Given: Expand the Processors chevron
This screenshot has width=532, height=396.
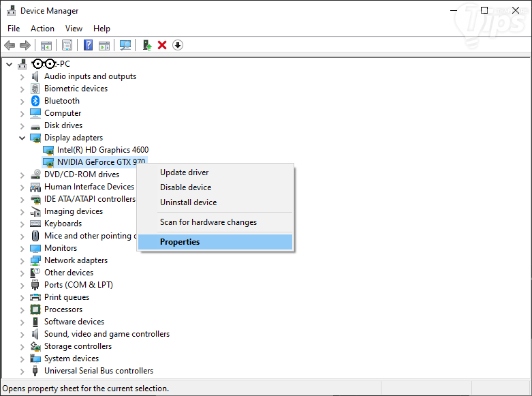Looking at the screenshot, I should (x=22, y=310).
